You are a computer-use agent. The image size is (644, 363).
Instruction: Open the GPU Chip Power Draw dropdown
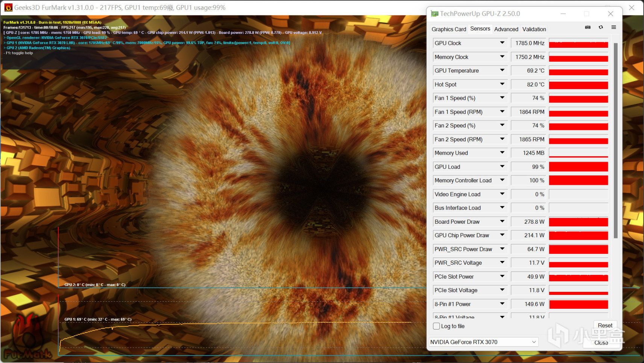[x=502, y=235]
